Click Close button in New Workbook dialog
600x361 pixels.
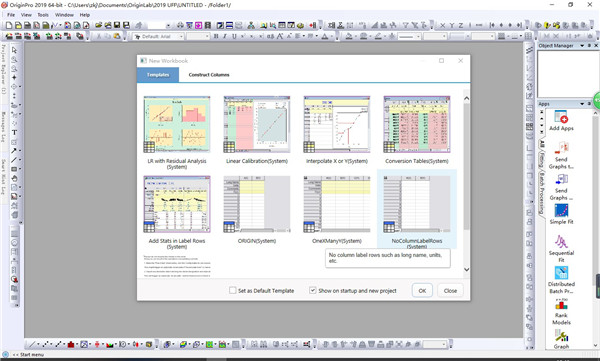[x=450, y=291]
